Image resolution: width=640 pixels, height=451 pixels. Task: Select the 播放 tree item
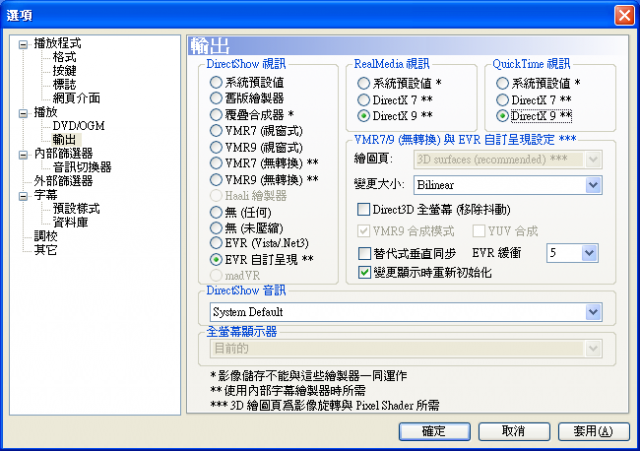45,112
